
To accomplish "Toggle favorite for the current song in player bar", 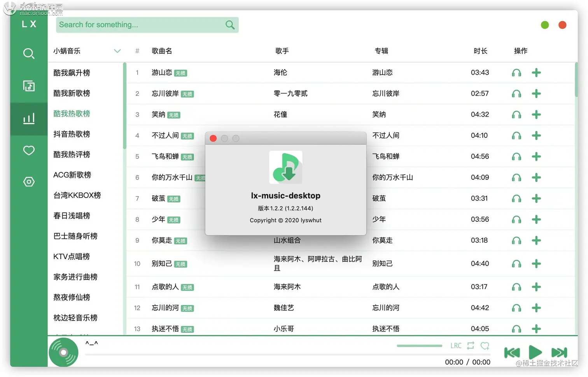I will click(x=485, y=345).
